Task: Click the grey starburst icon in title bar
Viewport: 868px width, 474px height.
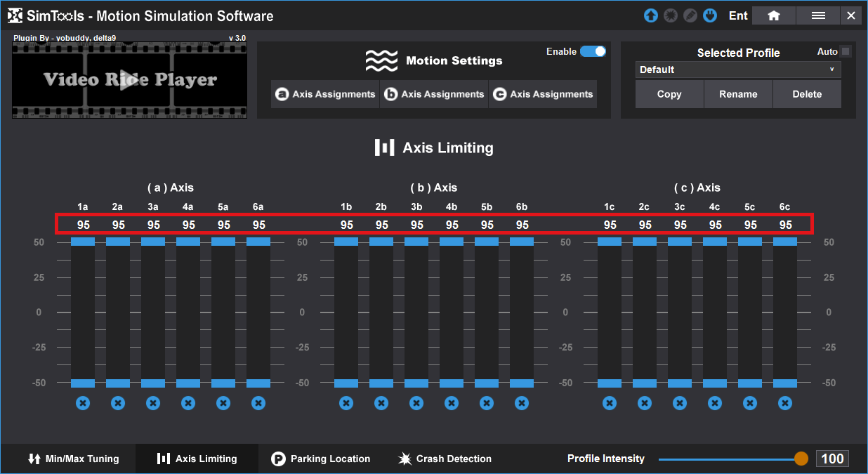Action: pos(671,15)
